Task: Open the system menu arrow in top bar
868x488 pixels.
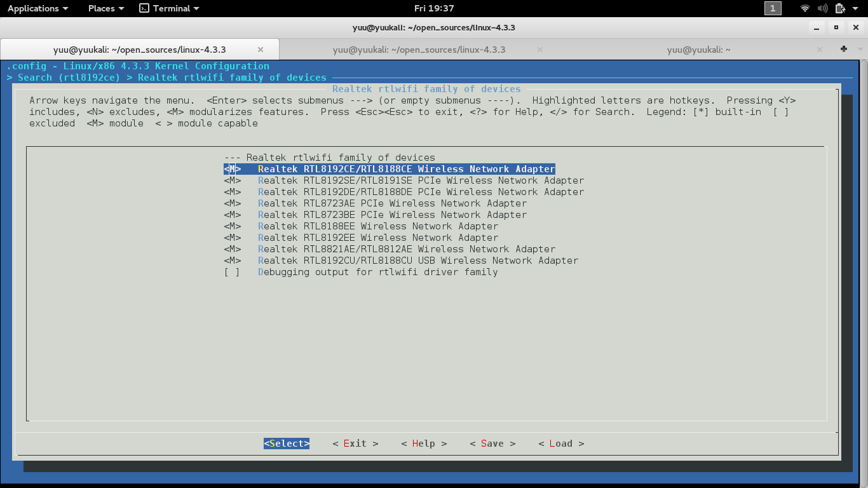Action: (x=855, y=8)
